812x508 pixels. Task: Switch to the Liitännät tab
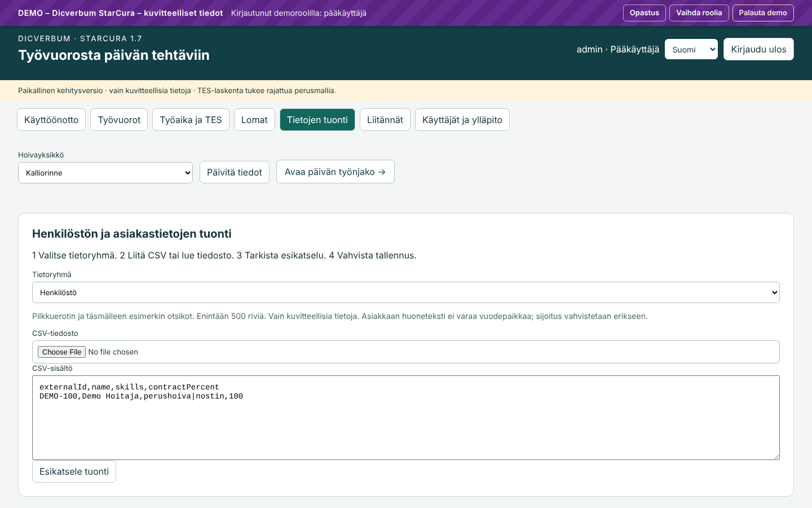click(385, 120)
